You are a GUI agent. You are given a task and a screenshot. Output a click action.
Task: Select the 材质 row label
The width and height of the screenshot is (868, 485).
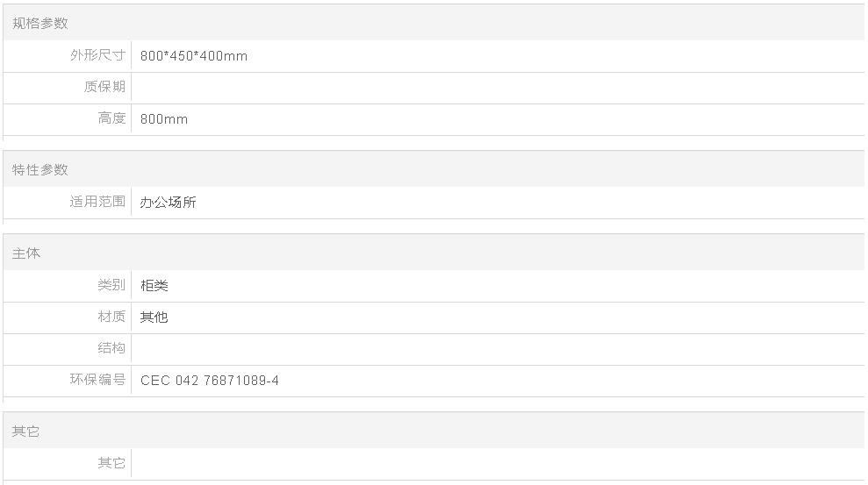click(x=112, y=317)
